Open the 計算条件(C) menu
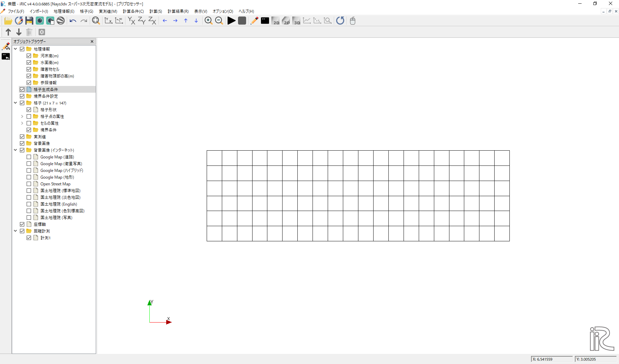This screenshot has width=619, height=364. point(133,11)
